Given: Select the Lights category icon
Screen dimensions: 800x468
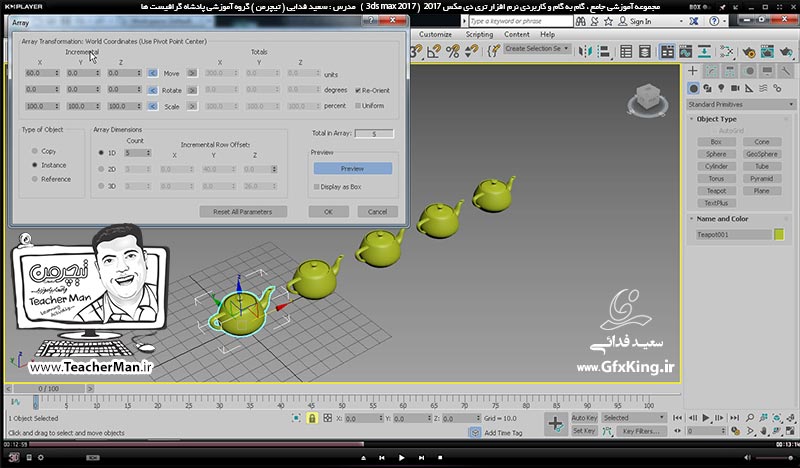Looking at the screenshot, I should tap(721, 88).
